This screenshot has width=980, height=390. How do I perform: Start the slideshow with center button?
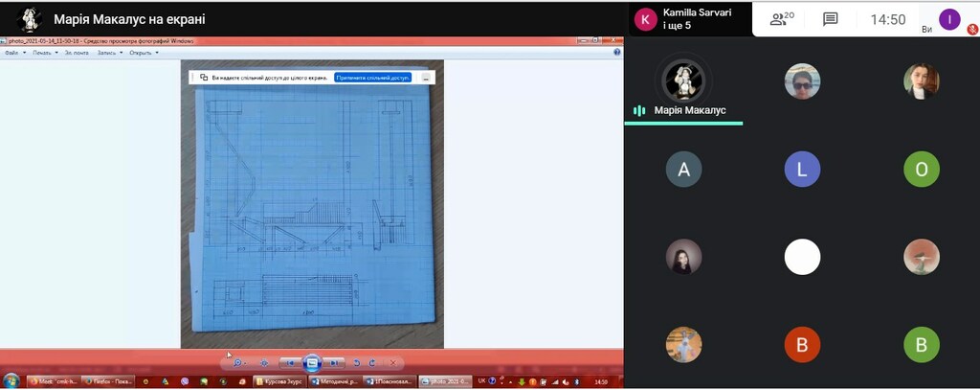tap(311, 363)
